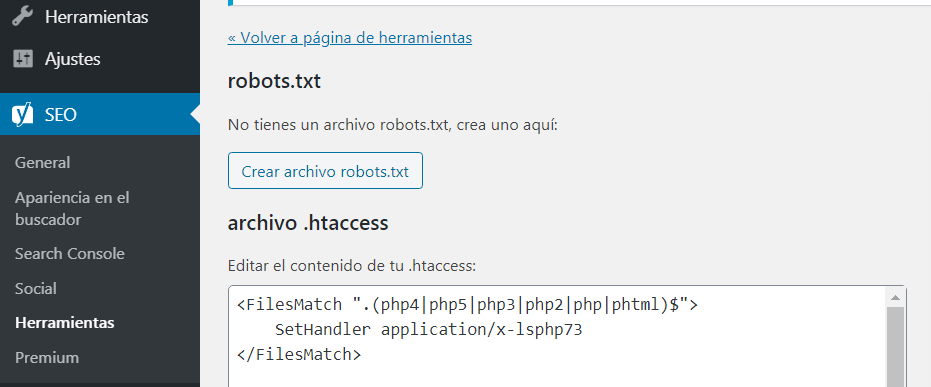Image resolution: width=931 pixels, height=387 pixels.
Task: Click the Herramientas wrench icon
Action: click(x=23, y=17)
